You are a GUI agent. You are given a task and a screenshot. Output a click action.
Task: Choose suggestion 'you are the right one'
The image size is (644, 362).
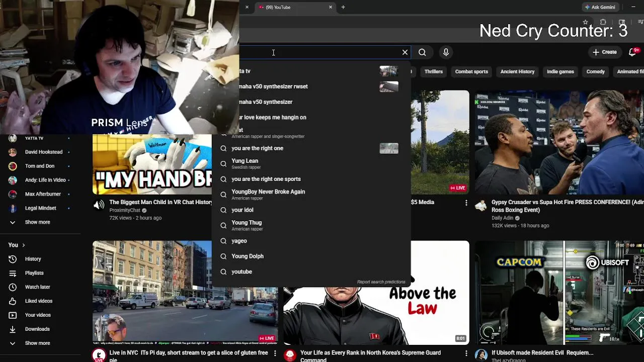[310, 148]
